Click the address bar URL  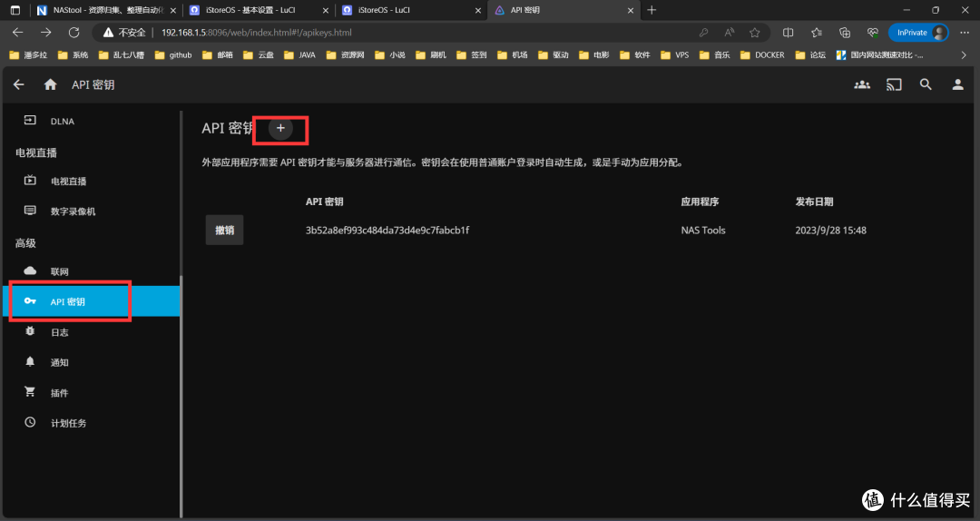click(x=256, y=33)
